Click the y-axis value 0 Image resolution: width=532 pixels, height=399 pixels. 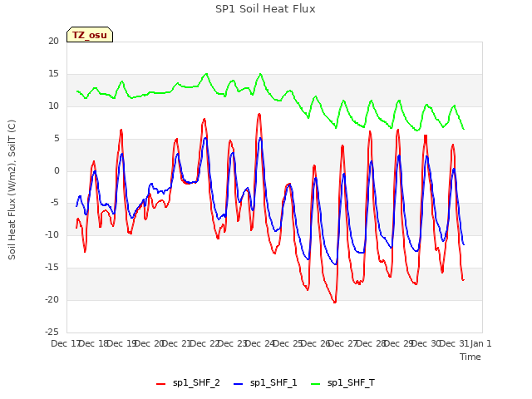coord(57,170)
